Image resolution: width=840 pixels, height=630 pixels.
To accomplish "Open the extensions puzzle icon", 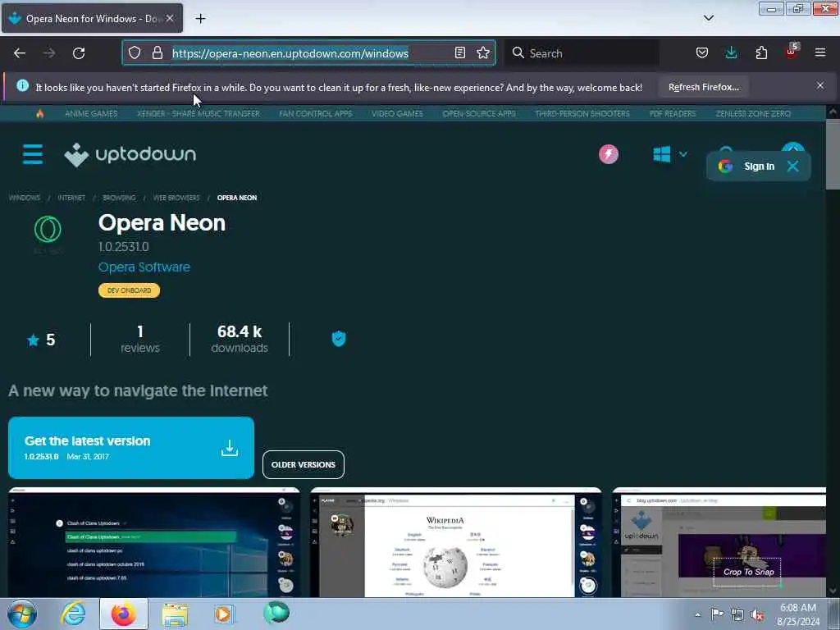I will 761,52.
